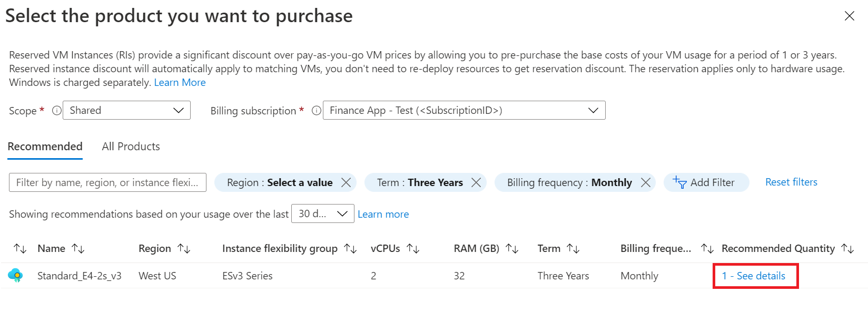Sort by Name column arrows
The width and height of the screenshot is (868, 311).
click(x=78, y=248)
